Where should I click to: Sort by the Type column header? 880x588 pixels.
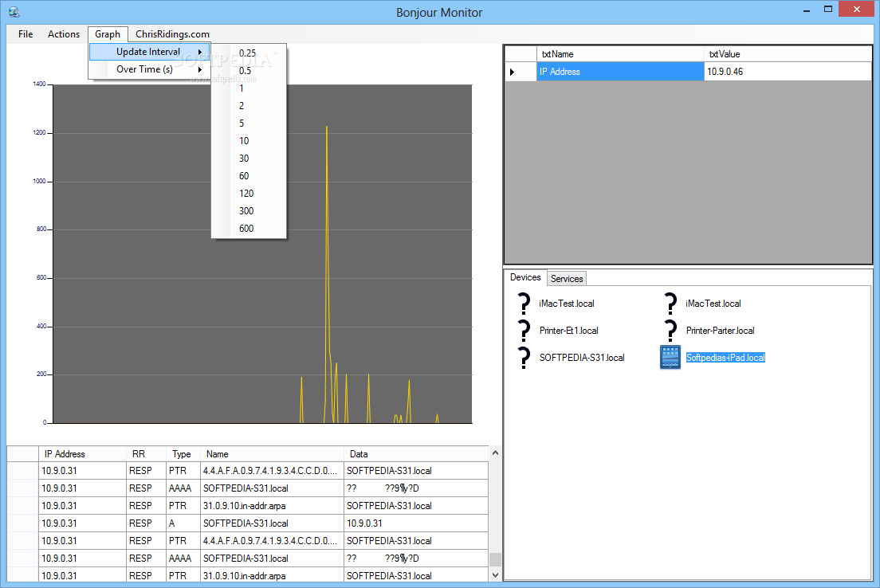(x=183, y=454)
